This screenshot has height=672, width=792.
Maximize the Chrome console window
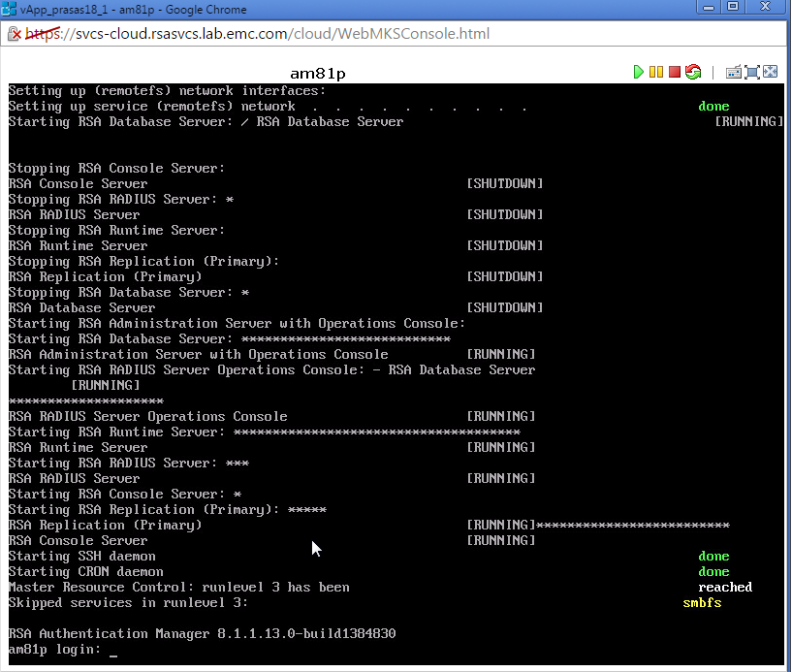point(734,8)
